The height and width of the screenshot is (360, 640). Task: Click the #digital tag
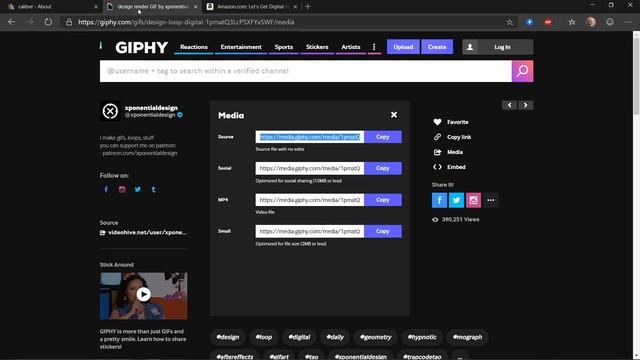(x=299, y=337)
